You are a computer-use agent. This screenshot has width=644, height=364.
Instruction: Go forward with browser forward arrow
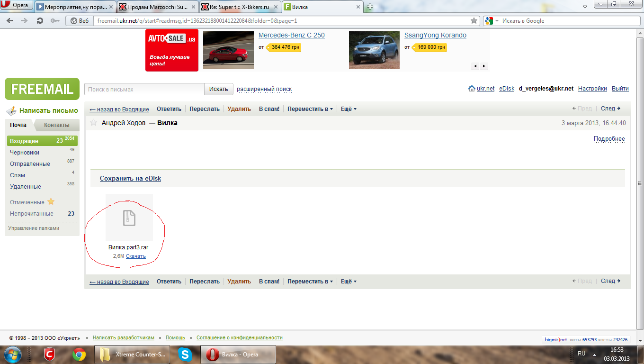[24, 21]
